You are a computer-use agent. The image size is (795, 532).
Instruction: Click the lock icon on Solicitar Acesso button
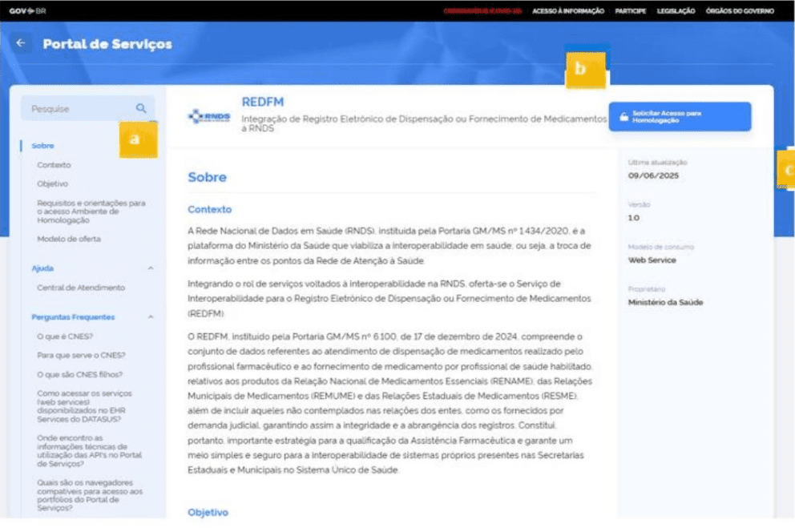(624, 117)
